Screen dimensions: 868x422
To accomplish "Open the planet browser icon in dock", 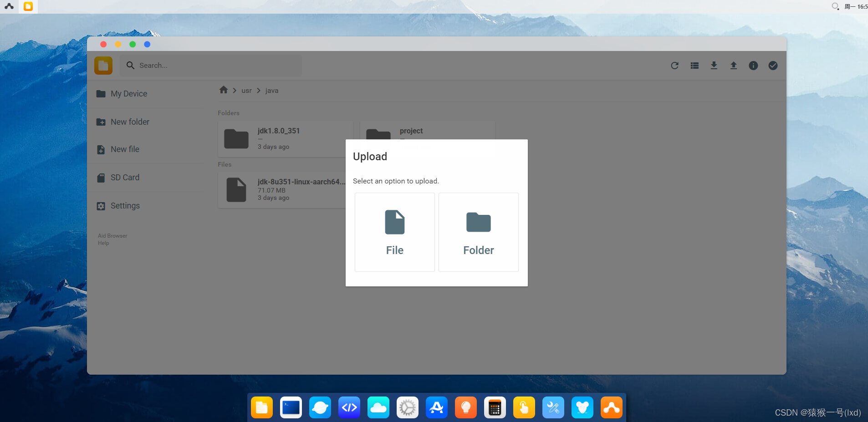I will click(320, 407).
